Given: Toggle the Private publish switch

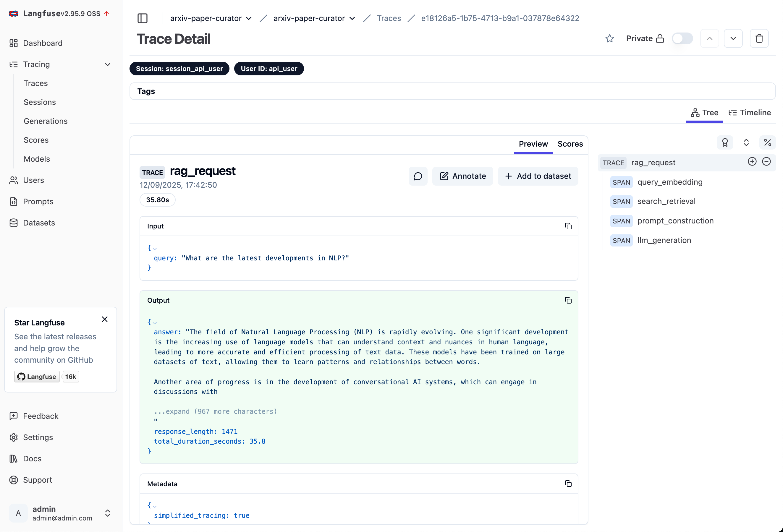Looking at the screenshot, I should 682,38.
